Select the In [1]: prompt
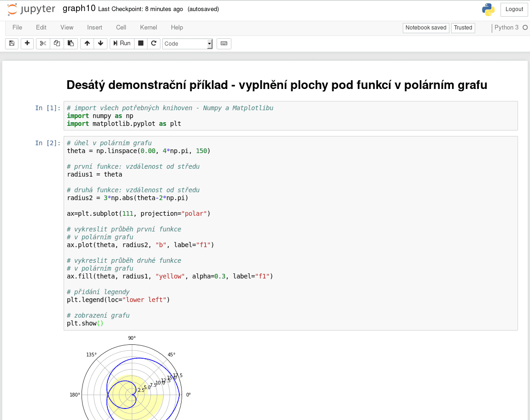The width and height of the screenshot is (530, 420). [x=47, y=108]
